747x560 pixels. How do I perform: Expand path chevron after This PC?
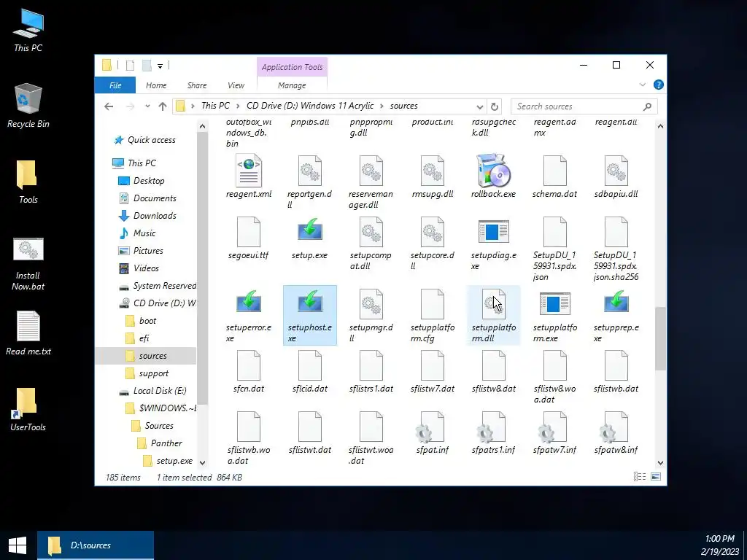(x=239, y=106)
